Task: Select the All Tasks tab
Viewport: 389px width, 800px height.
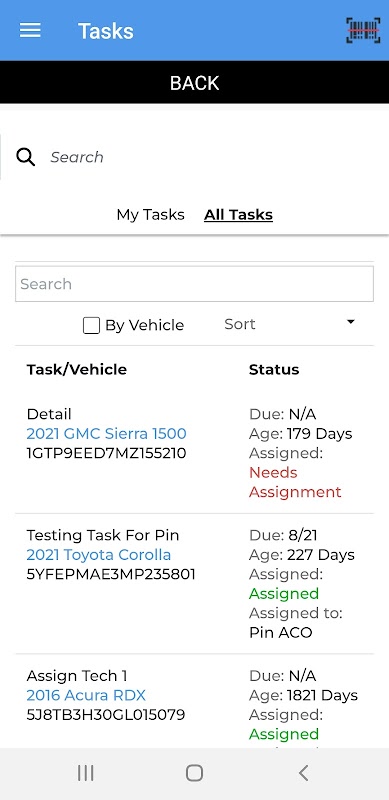Action: point(238,215)
